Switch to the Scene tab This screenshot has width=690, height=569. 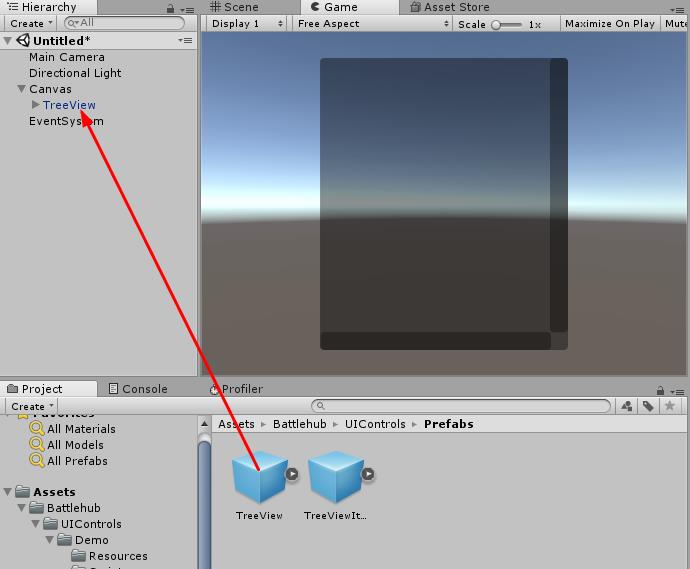234,7
